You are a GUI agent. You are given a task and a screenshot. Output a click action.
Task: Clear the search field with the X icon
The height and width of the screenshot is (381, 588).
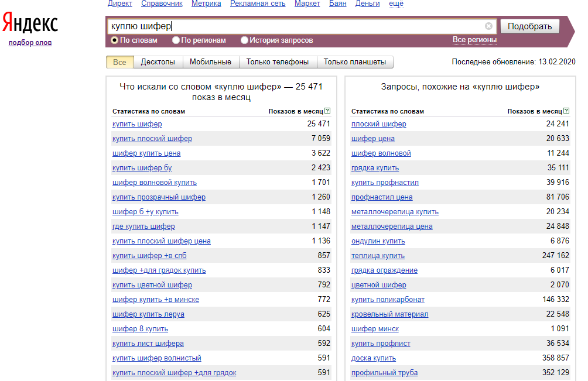click(x=488, y=26)
